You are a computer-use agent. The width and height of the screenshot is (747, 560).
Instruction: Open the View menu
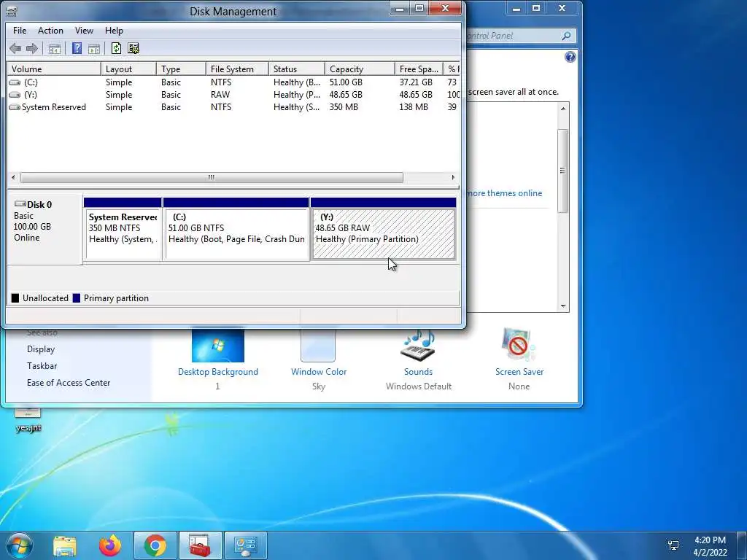click(x=84, y=31)
